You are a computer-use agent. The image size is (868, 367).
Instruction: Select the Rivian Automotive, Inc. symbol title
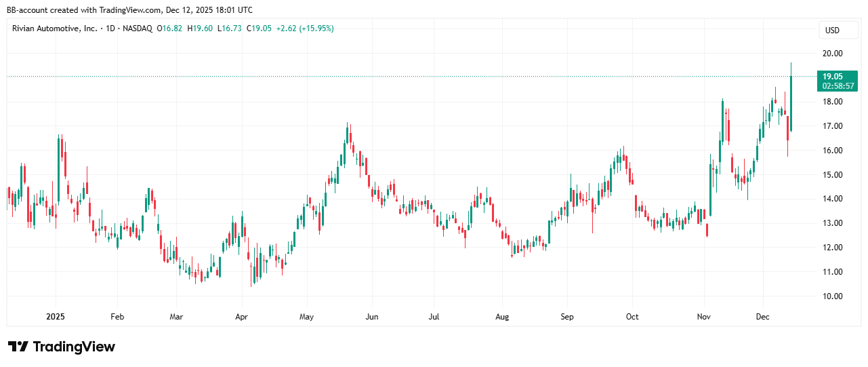pos(54,28)
